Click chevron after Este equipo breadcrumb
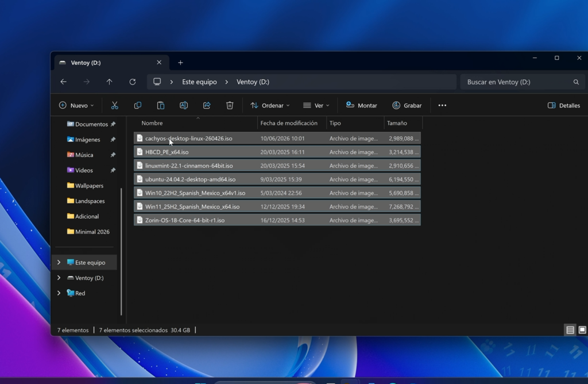This screenshot has width=588, height=384. (226, 82)
